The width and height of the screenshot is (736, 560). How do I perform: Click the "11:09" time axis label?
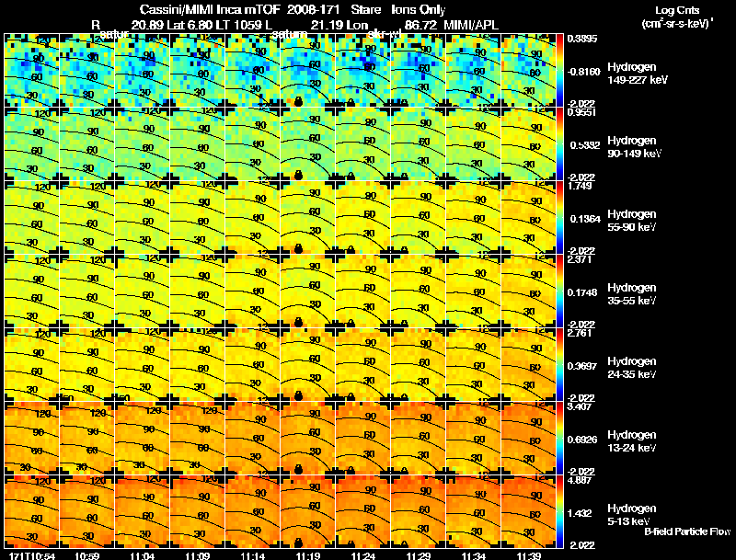(197, 555)
